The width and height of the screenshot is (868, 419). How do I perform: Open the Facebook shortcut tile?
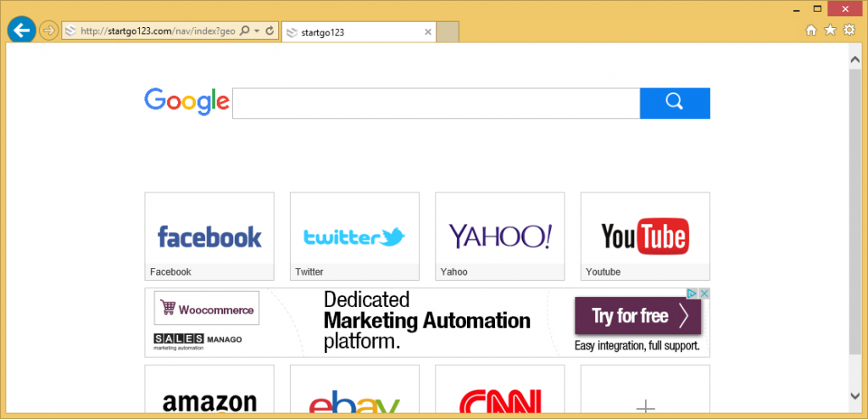[x=209, y=236]
